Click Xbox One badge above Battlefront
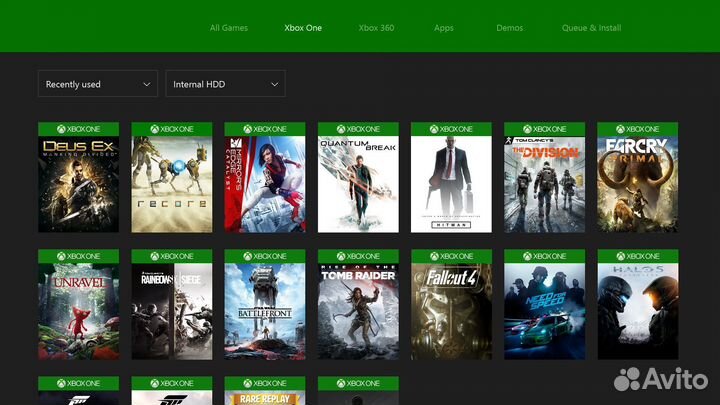The width and height of the screenshot is (720, 405). tap(265, 256)
